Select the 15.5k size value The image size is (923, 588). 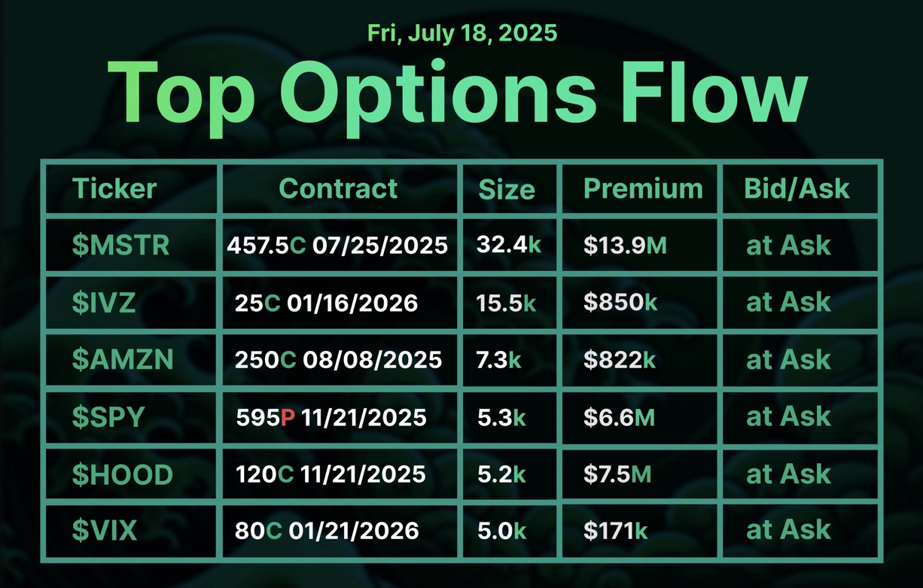pos(506,303)
